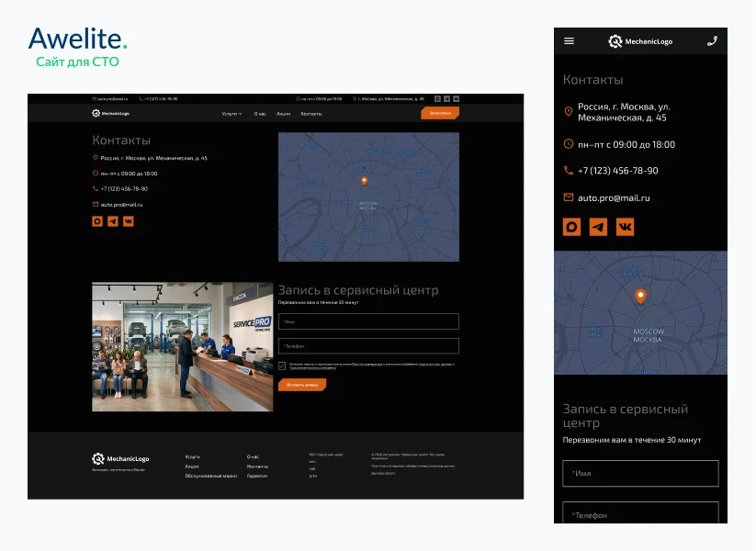Click the map pin on the mobile map
Image resolution: width=756 pixels, height=551 pixels.
pos(640,296)
